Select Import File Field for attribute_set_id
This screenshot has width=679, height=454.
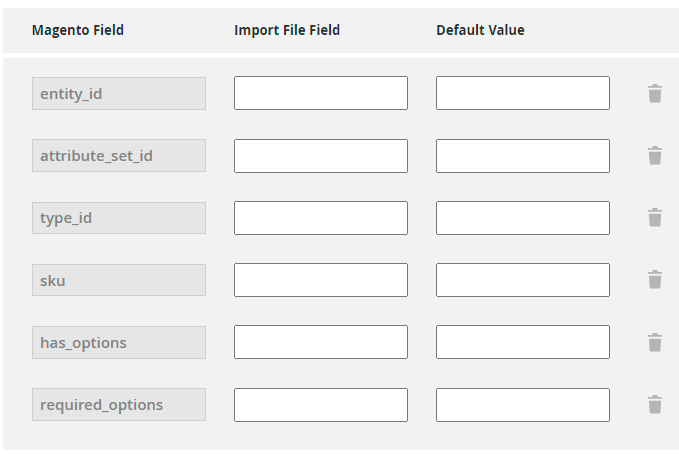pos(321,156)
